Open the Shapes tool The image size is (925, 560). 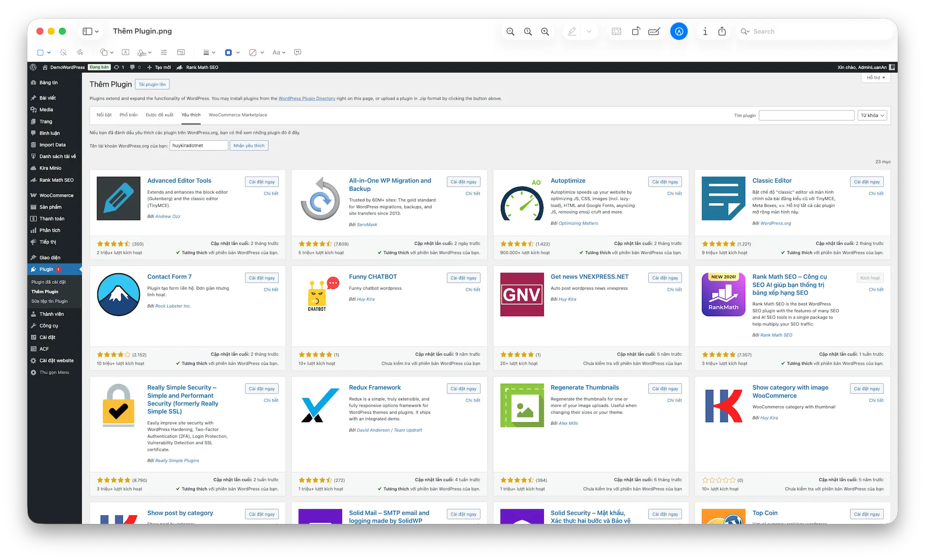(104, 52)
